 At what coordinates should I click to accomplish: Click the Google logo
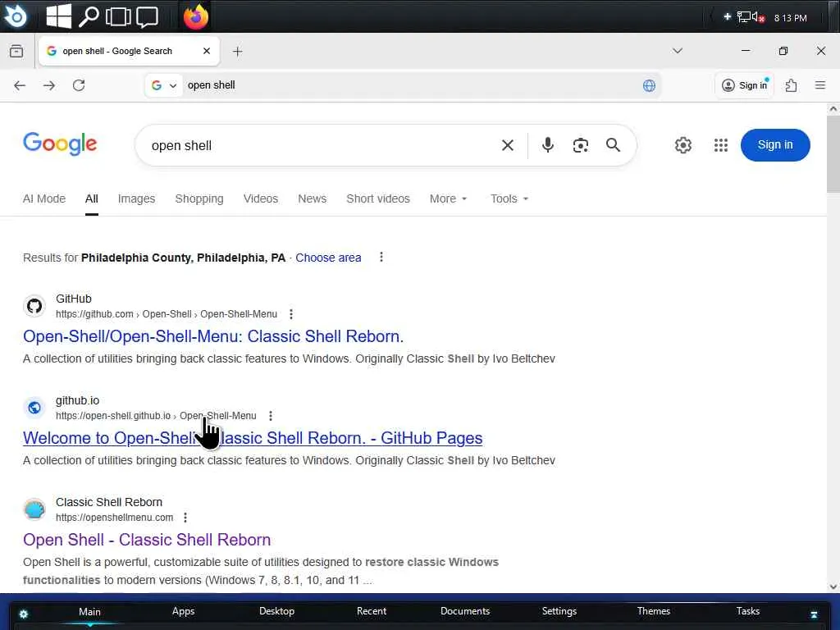coord(60,144)
